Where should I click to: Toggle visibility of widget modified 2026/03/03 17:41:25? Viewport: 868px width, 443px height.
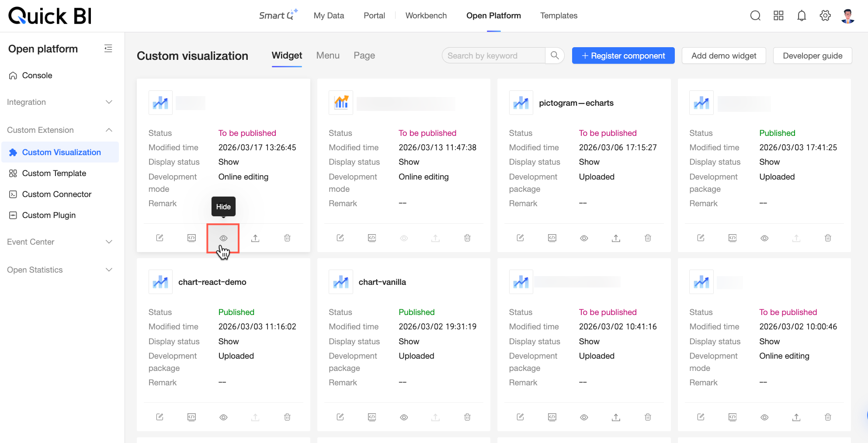tap(764, 238)
